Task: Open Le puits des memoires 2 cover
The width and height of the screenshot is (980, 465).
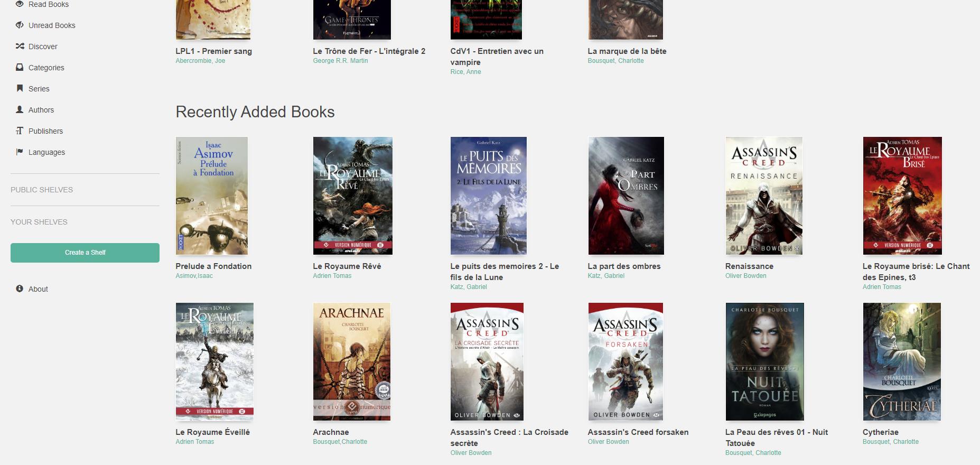Action: [x=489, y=196]
